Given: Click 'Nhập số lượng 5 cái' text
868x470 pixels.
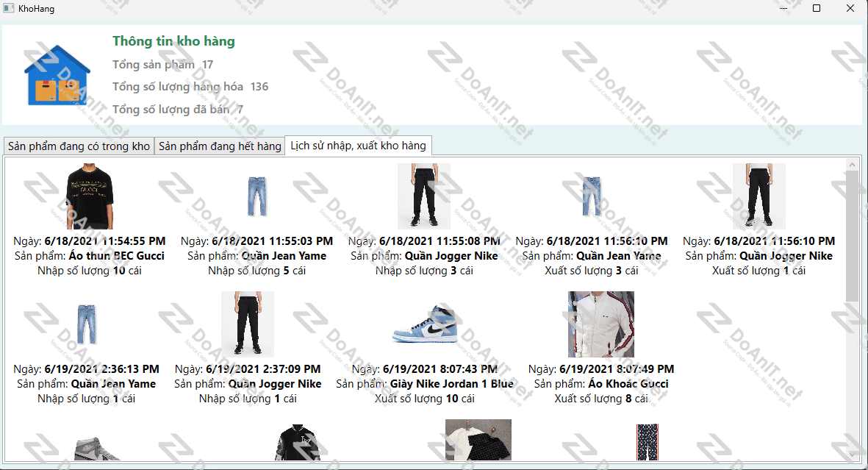Looking at the screenshot, I should [x=257, y=271].
